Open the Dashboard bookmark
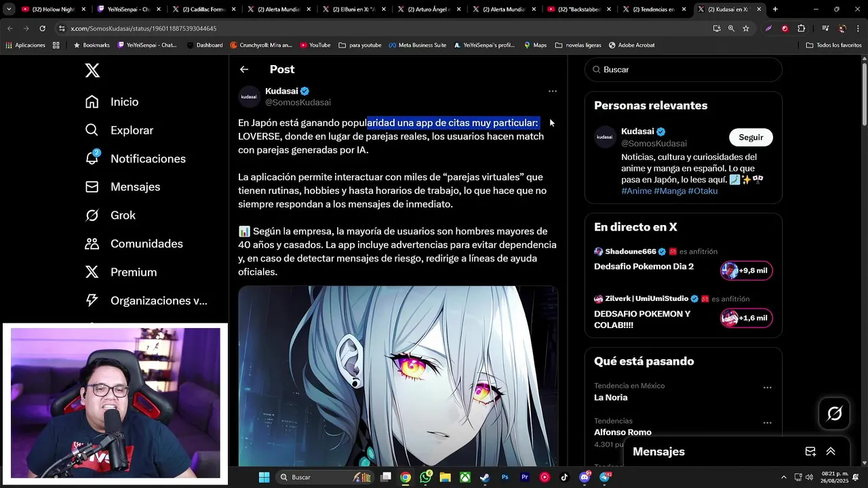The height and width of the screenshot is (488, 868). 204,45
